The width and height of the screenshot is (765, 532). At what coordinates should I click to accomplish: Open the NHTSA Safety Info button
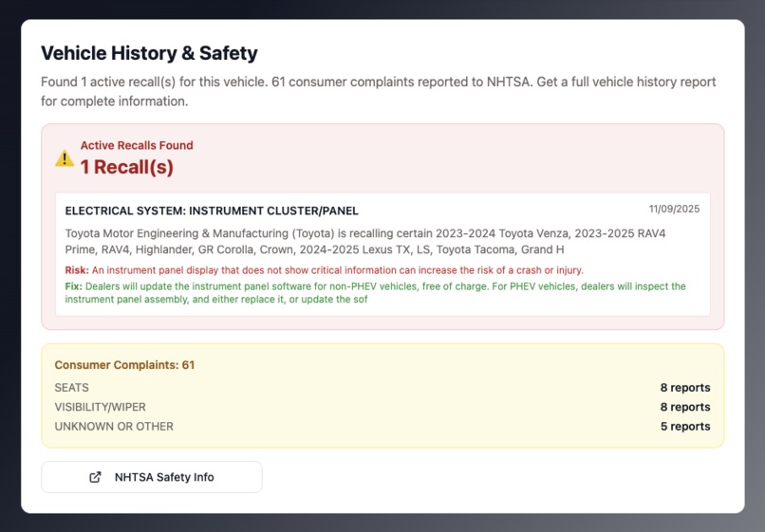pos(152,477)
